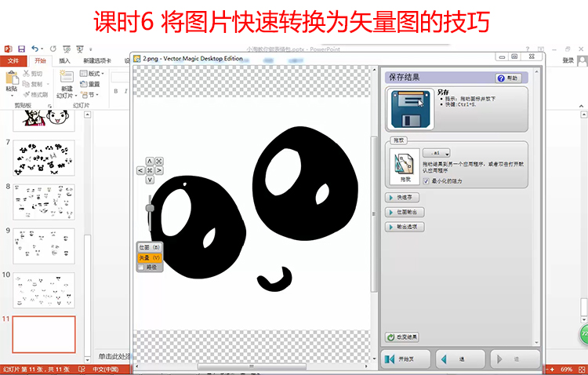Click the 69% zoom level
Screen dimensions: 588x375
pyautogui.click(x=566, y=370)
